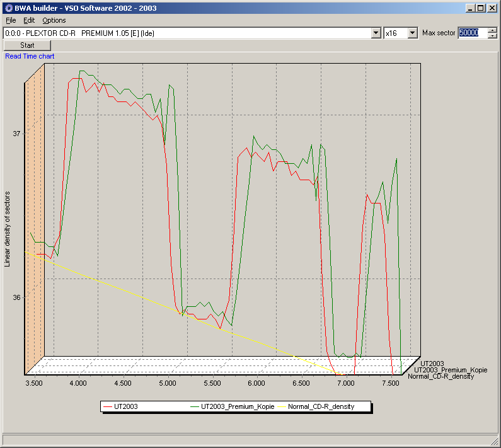Maximize the BWA builder window
501x448 pixels.
[x=481, y=8]
